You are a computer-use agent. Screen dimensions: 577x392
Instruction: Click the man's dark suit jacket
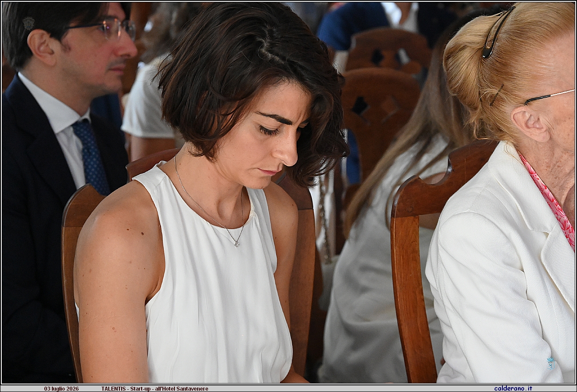(38, 231)
